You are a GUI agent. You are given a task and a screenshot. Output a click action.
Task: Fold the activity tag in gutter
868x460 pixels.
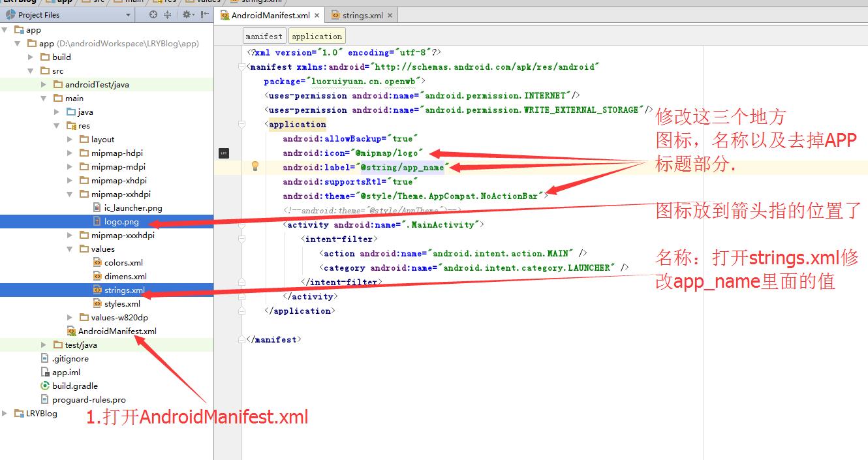(242, 224)
